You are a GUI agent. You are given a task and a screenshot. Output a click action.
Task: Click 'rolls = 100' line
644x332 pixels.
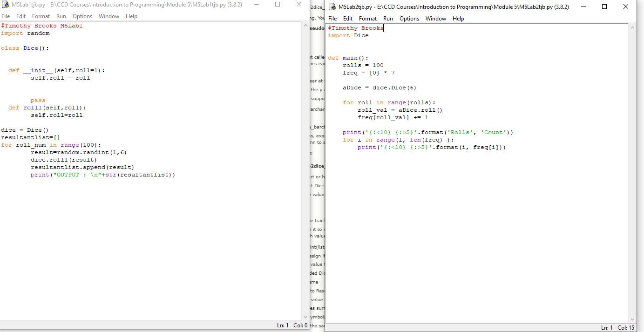pyautogui.click(x=363, y=65)
